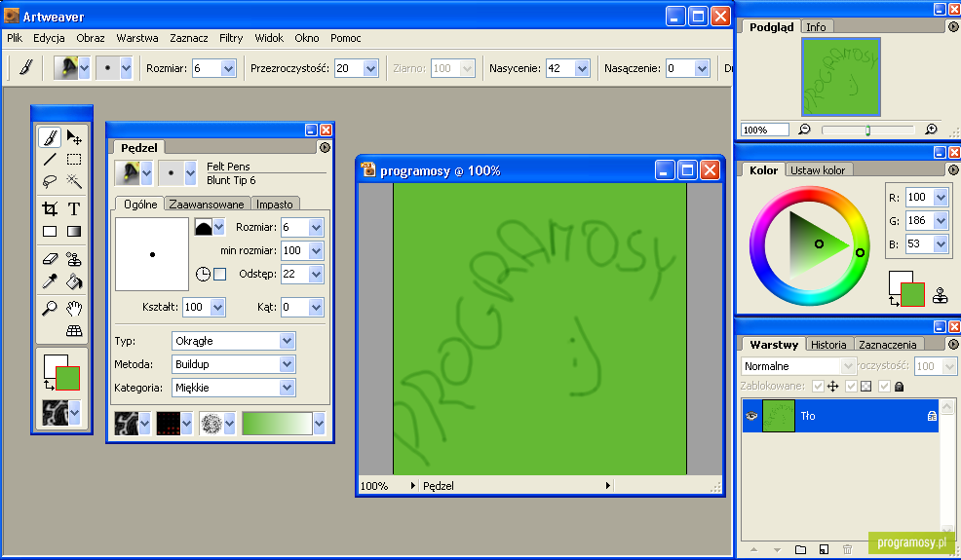Expand the Kategoria dropdown showing Miękkie
961x560 pixels.
coord(287,388)
